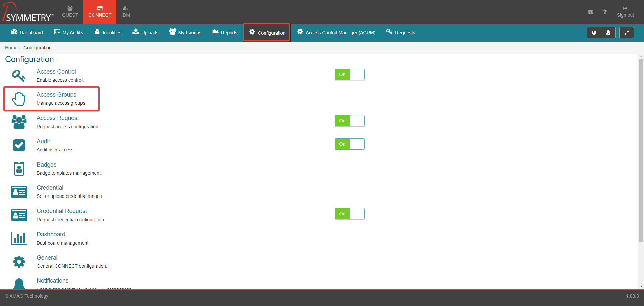Click 'General CONNECT configuration.' text
The width and height of the screenshot is (644, 306).
pos(72,266)
